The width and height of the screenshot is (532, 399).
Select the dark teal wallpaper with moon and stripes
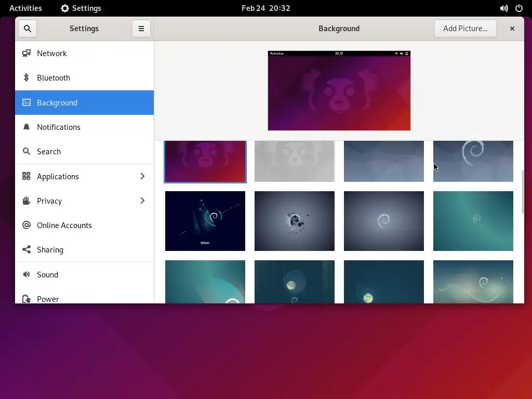click(295, 282)
